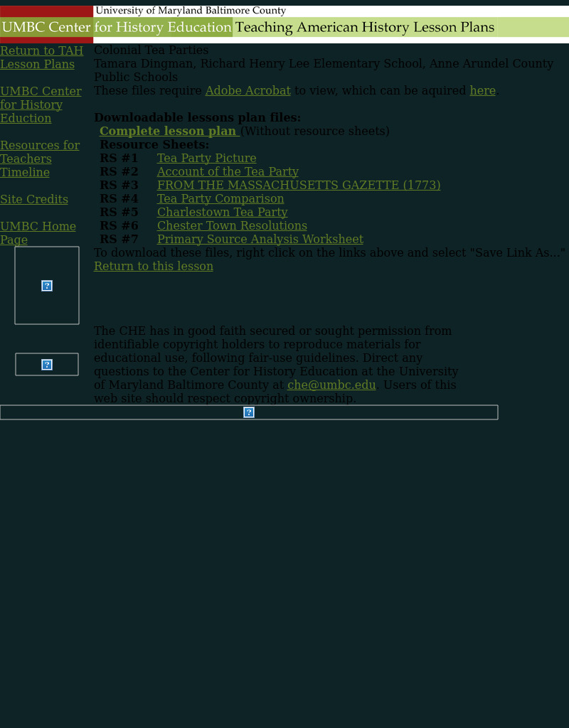Navigate to UMBC Home Page link
The width and height of the screenshot is (569, 728).
click(38, 232)
